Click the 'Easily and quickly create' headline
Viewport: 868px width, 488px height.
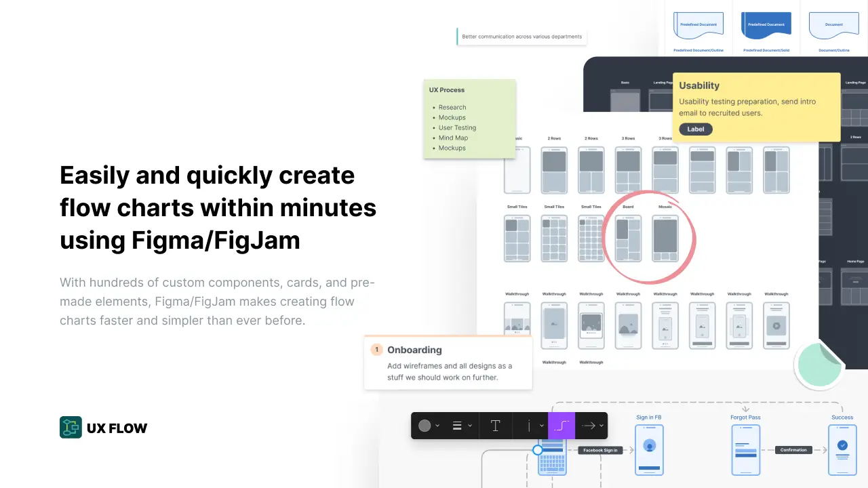click(208, 176)
